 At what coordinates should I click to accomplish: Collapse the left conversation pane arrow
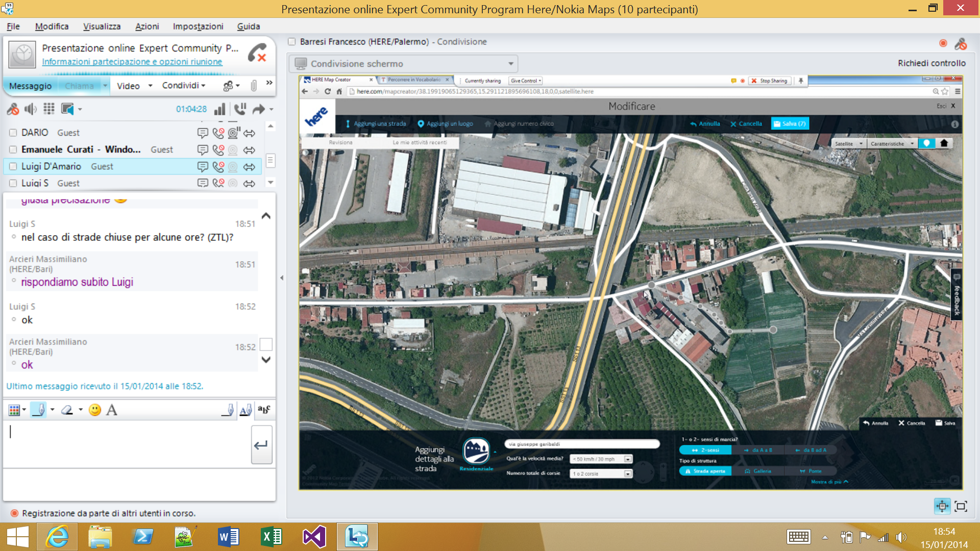[282, 278]
